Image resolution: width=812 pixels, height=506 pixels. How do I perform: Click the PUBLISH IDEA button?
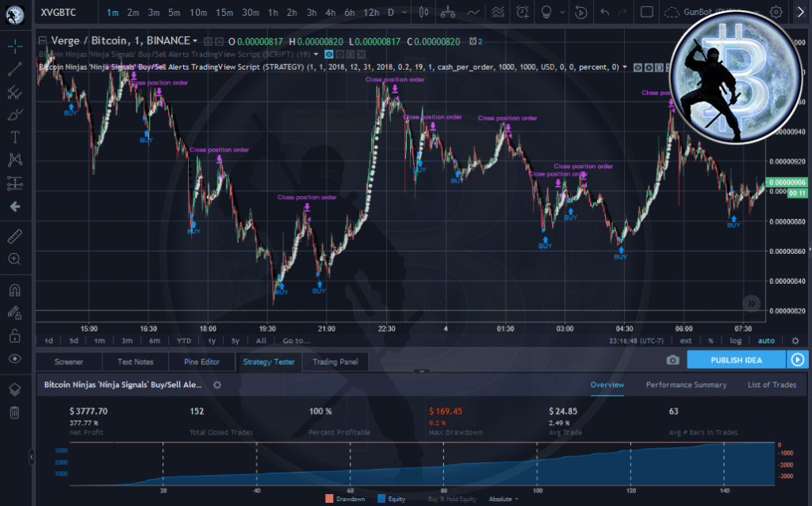tap(736, 360)
